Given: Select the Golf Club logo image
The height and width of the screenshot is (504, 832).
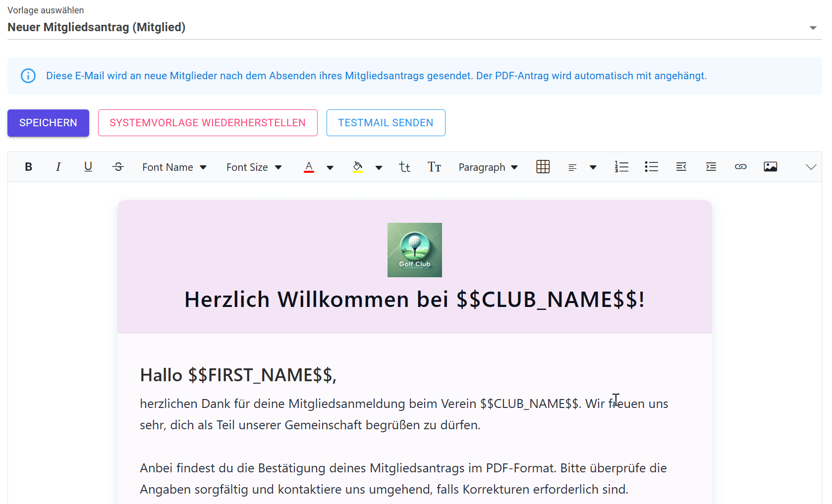Looking at the screenshot, I should point(415,250).
